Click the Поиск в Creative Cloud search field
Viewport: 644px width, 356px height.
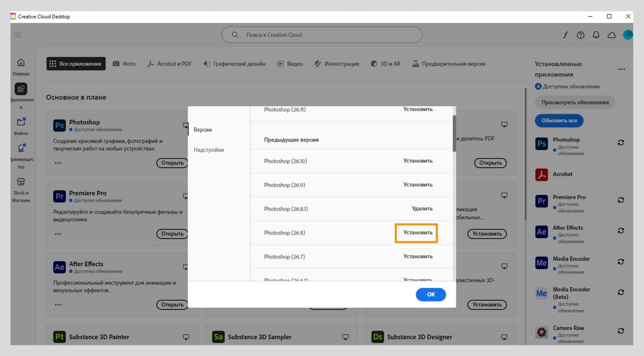322,35
